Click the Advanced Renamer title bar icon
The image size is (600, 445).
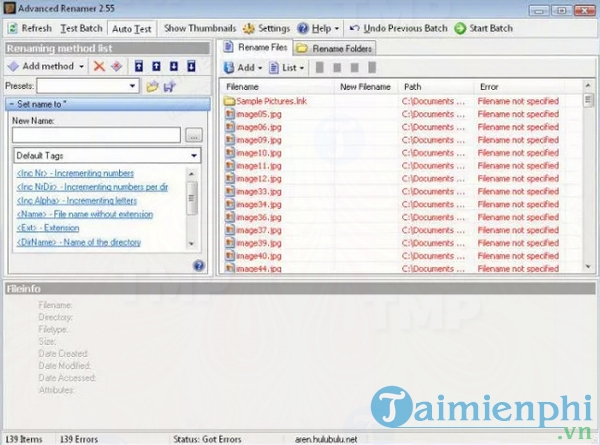pos(9,8)
